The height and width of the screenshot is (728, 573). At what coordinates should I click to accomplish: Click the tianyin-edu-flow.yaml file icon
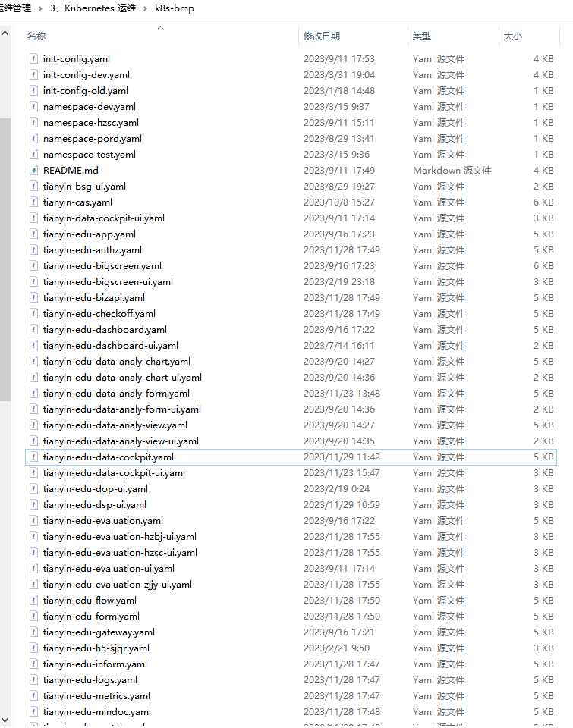point(33,600)
